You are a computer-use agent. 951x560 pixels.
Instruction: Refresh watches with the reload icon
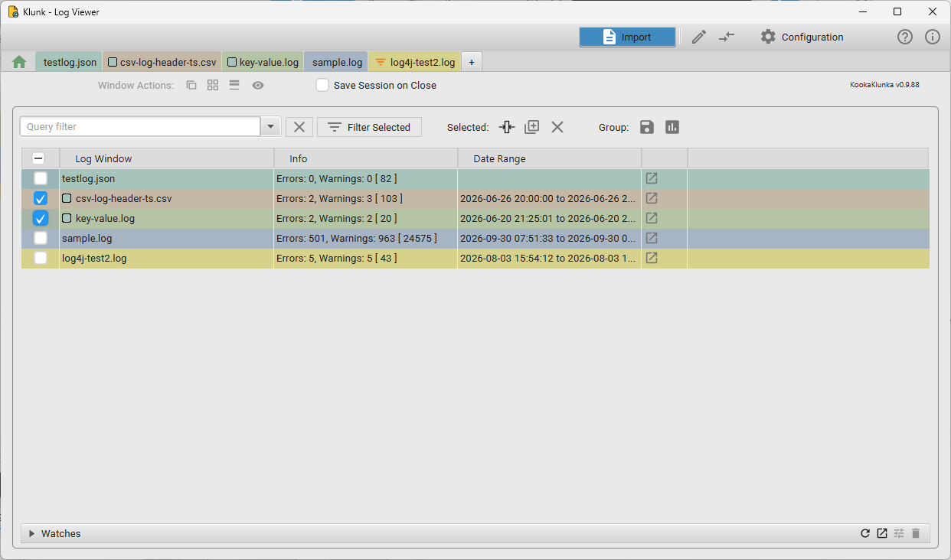[865, 533]
